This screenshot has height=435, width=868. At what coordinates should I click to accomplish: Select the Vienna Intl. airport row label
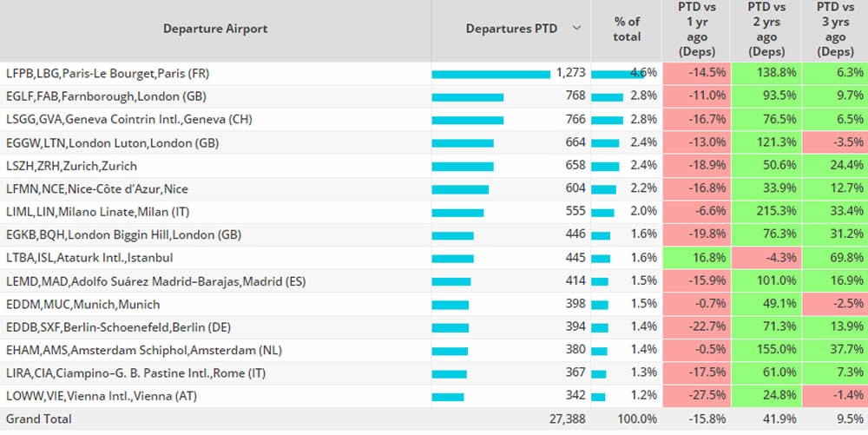pos(102,396)
